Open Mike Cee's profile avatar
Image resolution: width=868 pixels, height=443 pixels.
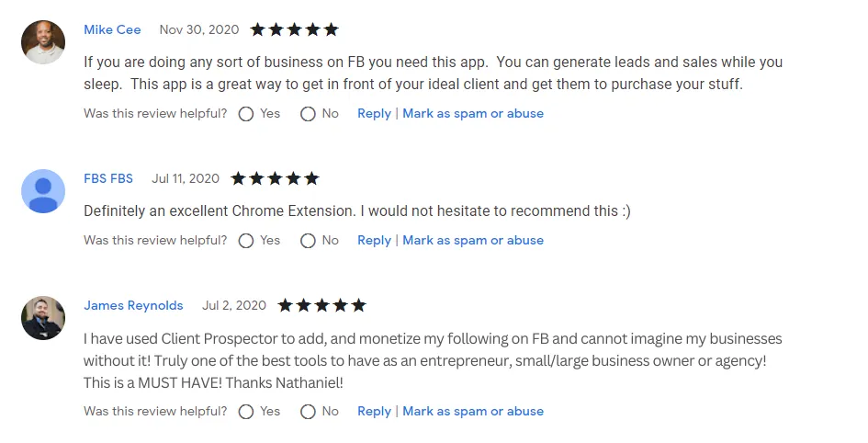(43, 42)
